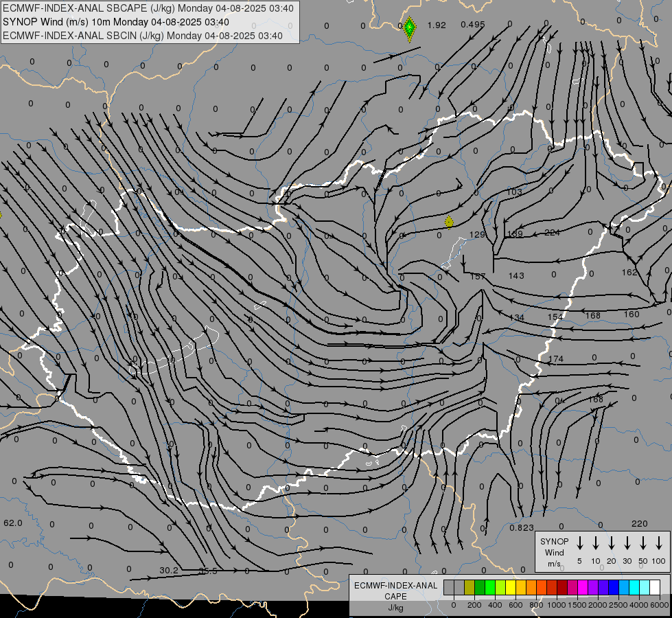Click the SYNOP Wind m/s legend label
Viewport: 672px width, 618px height.
[x=554, y=552]
